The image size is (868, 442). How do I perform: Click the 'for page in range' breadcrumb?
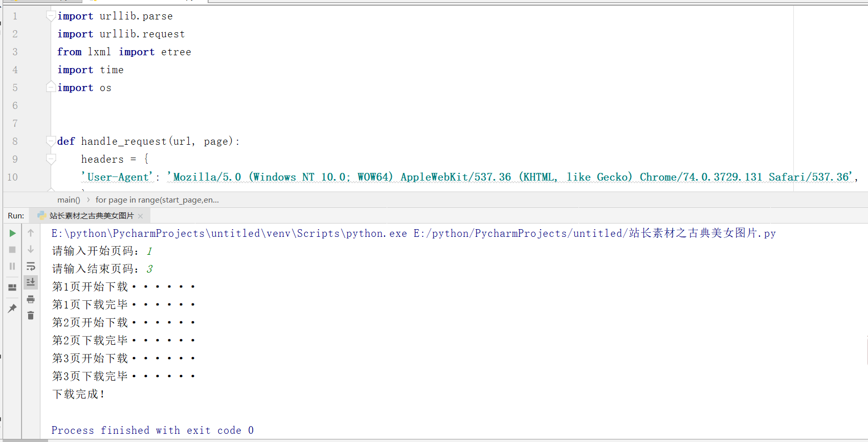tap(157, 200)
